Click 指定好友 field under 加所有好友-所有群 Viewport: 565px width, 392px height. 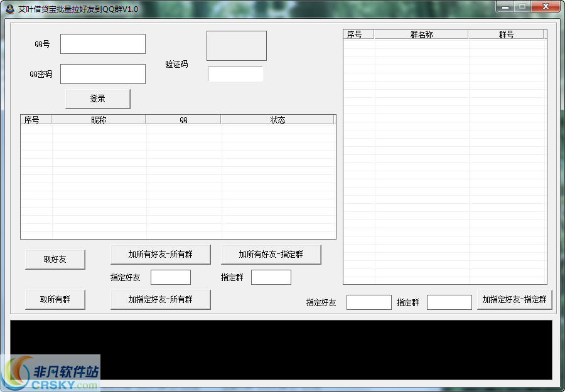[171, 277]
